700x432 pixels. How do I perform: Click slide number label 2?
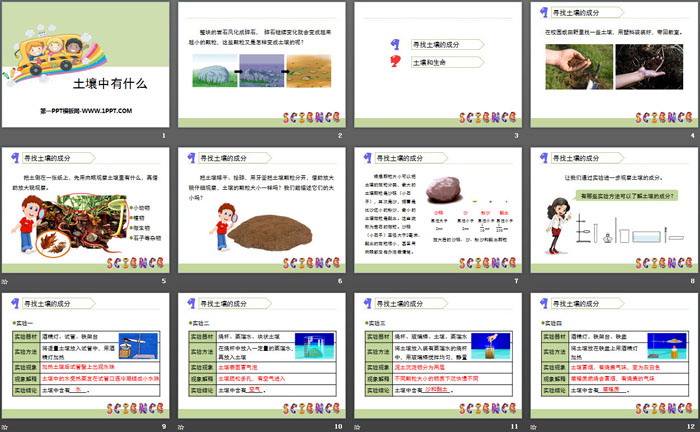pos(340,135)
